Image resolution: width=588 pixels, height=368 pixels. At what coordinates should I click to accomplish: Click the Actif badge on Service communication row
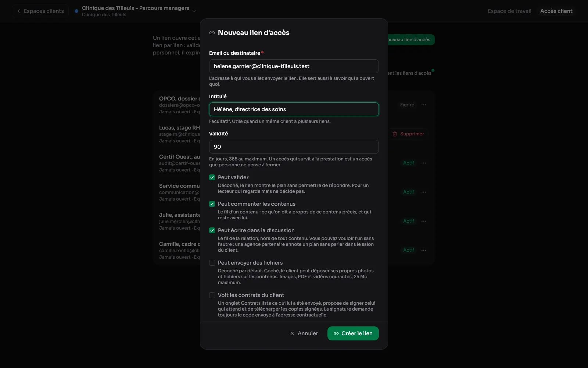(x=409, y=192)
